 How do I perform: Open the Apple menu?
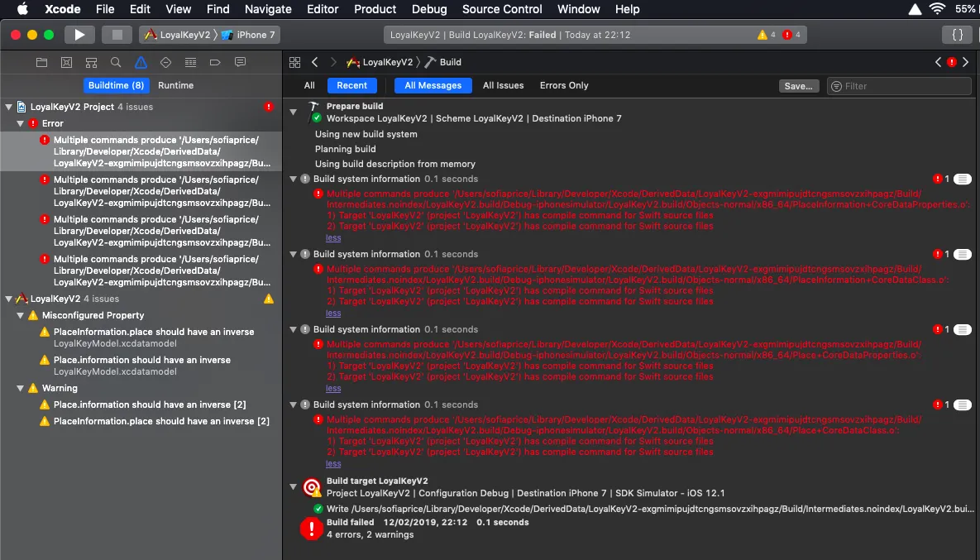point(22,9)
